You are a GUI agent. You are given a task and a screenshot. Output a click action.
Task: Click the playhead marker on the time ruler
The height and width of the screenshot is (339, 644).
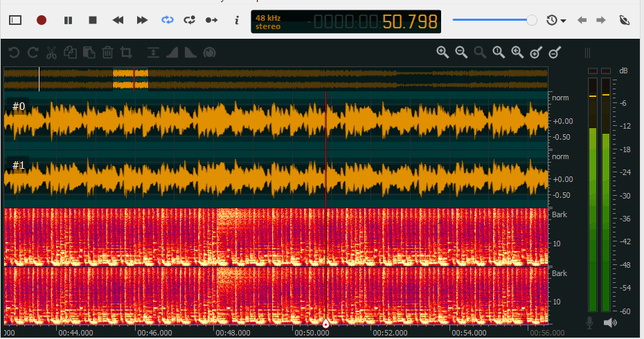[x=325, y=324]
